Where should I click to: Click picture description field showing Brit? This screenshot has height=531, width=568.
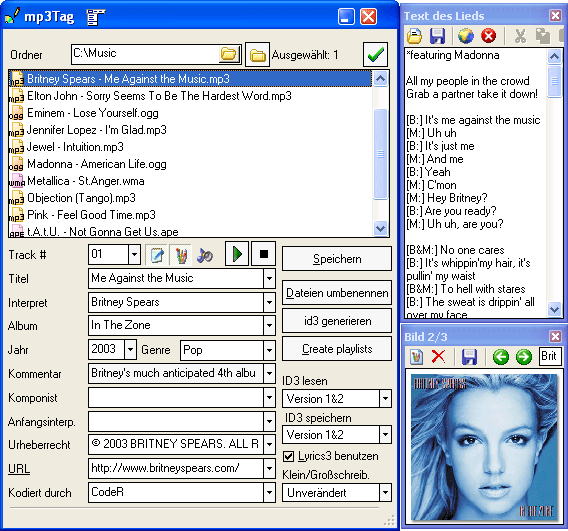[x=550, y=356]
